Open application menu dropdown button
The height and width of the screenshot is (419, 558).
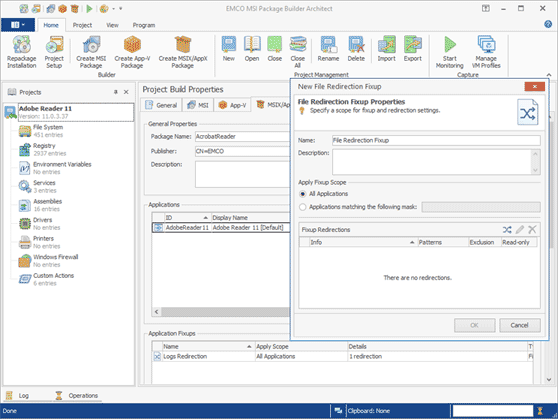point(18,25)
